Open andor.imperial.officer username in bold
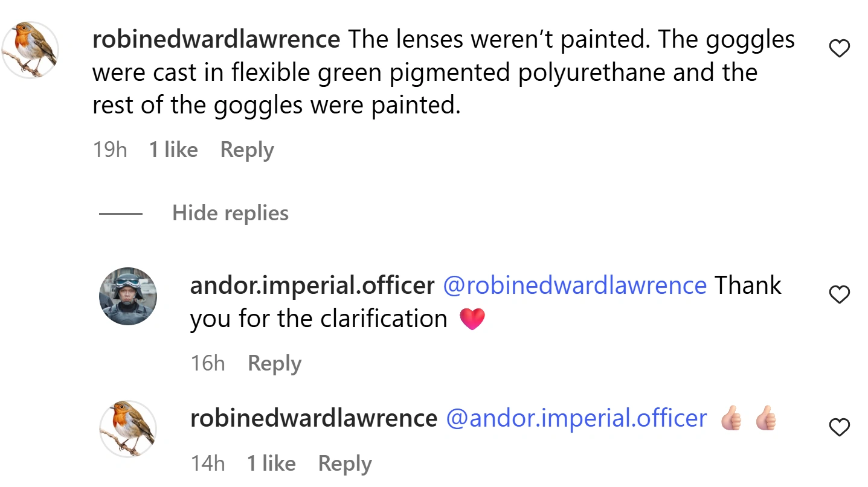Image resolution: width=868 pixels, height=487 pixels. [x=312, y=285]
